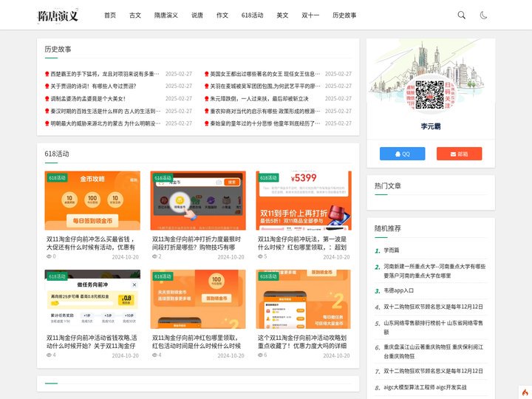
Task: Open the 隋唐演义 navigation menu item
Action: (x=166, y=15)
